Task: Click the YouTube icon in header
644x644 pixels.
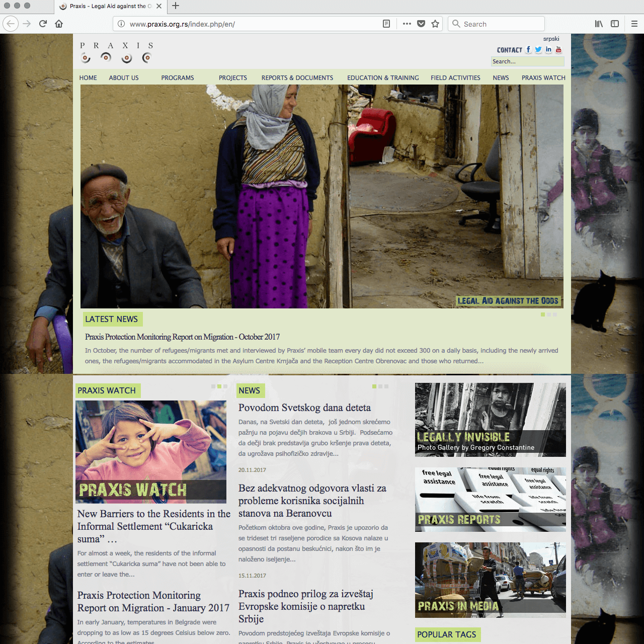Action: (558, 49)
